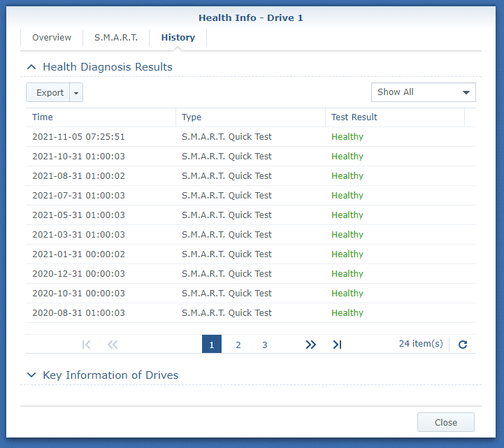Click Quick Test type in 2021-05-31 row
This screenshot has height=448, width=504.
(226, 215)
